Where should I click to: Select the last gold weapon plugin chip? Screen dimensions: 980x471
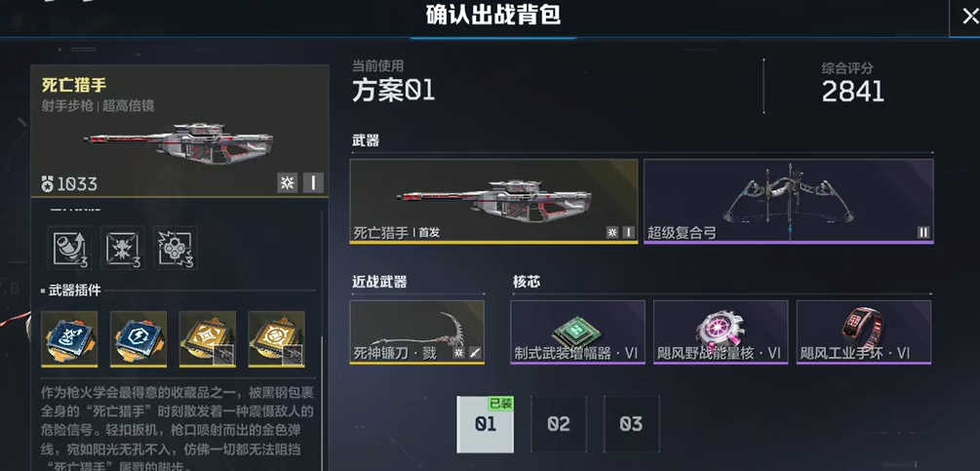[x=276, y=338]
